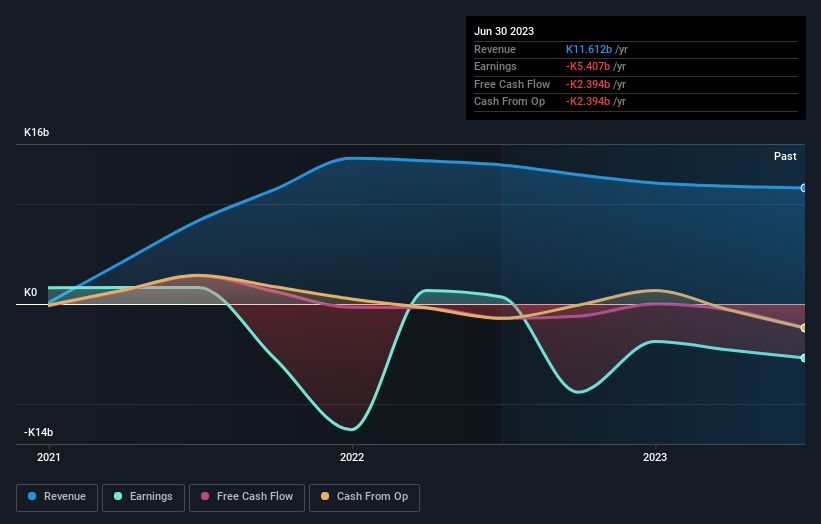Toggle the Cash From Op legend button
The width and height of the screenshot is (821, 524).
pyautogui.click(x=364, y=497)
